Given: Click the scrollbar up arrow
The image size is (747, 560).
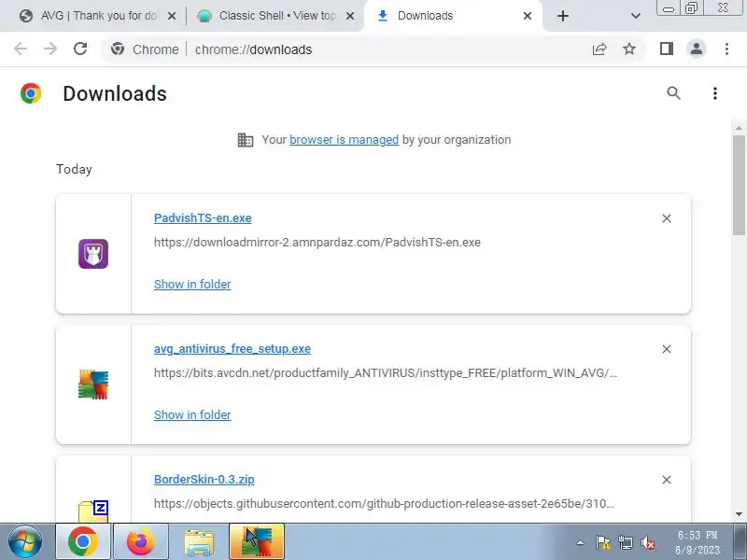Looking at the screenshot, I should (x=739, y=128).
